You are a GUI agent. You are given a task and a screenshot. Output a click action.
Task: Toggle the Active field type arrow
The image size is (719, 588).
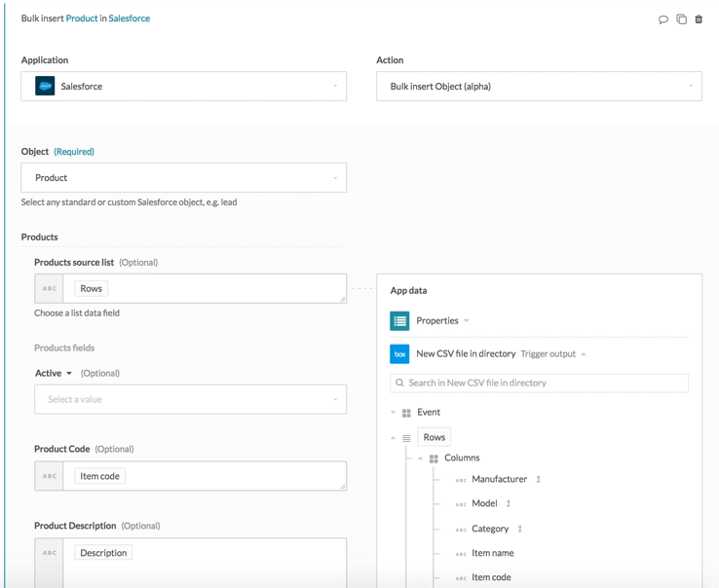[x=69, y=374]
